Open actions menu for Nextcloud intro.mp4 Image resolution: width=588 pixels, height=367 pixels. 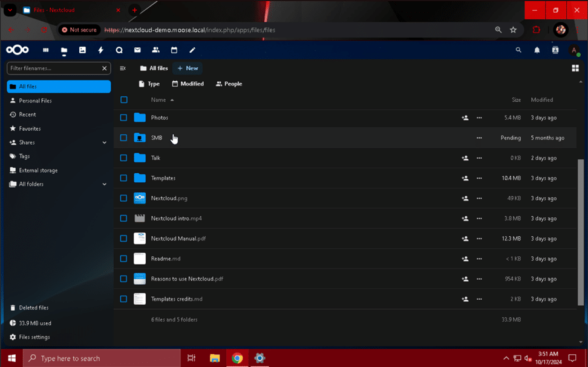pos(479,219)
